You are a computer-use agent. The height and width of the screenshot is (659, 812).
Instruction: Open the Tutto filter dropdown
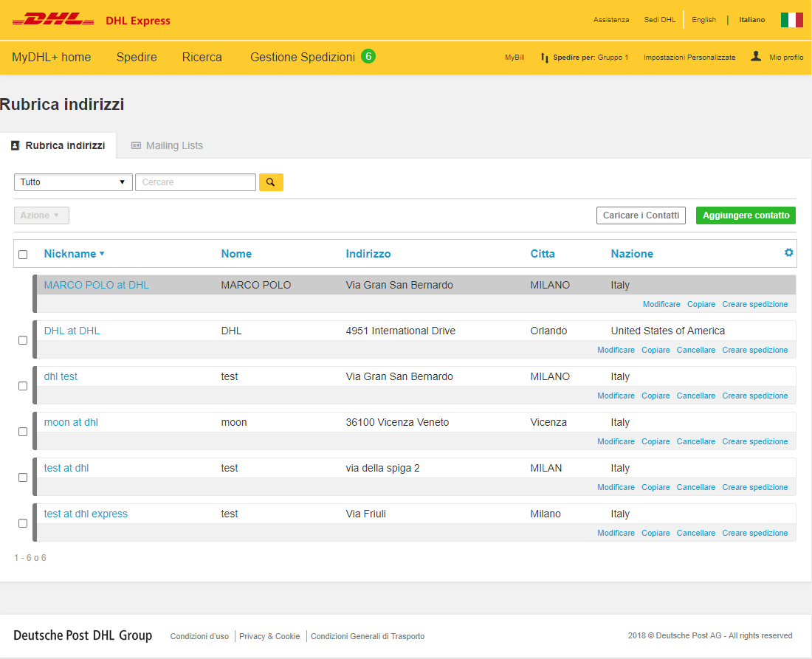click(x=73, y=182)
